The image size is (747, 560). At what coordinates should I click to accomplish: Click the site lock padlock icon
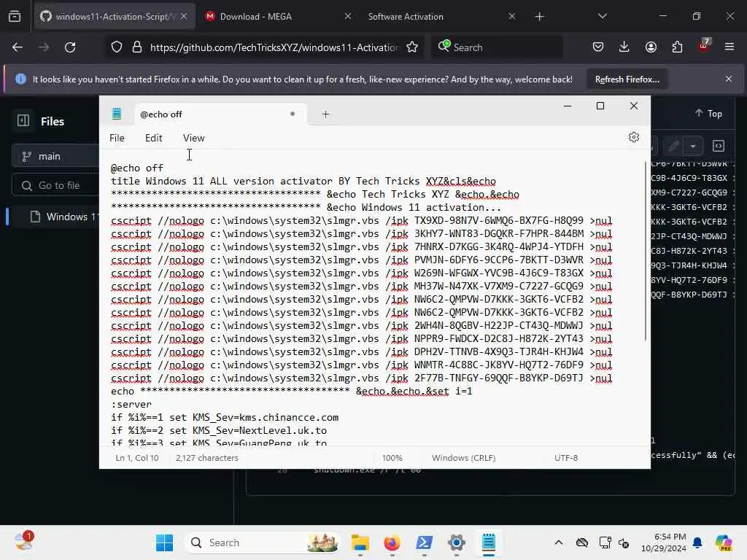click(x=137, y=47)
